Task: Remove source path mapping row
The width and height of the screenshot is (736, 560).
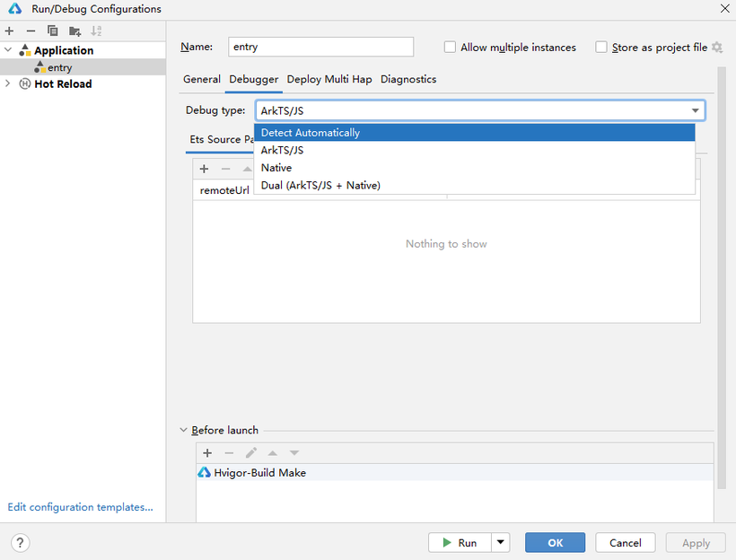Action: (226, 169)
